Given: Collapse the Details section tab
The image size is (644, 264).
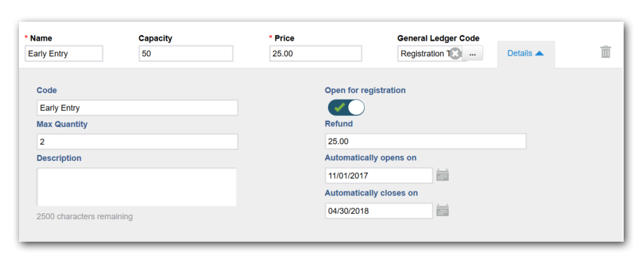Looking at the screenshot, I should click(x=526, y=54).
